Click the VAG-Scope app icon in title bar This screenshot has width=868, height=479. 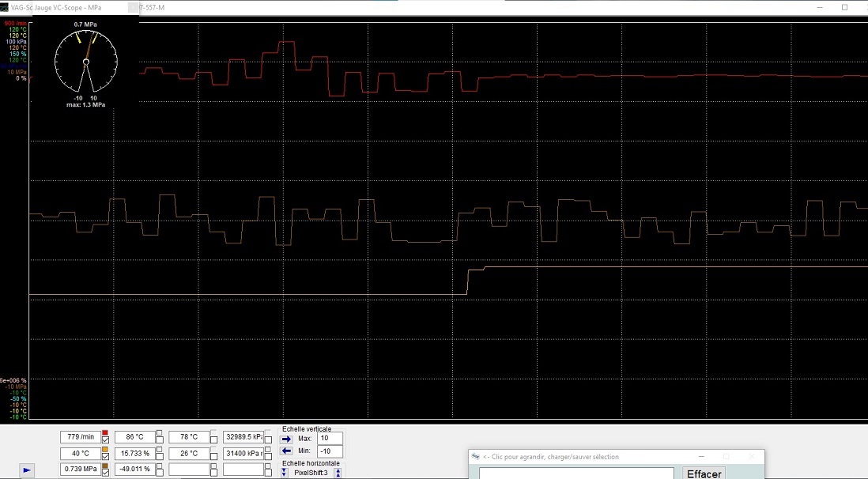click(x=3, y=8)
